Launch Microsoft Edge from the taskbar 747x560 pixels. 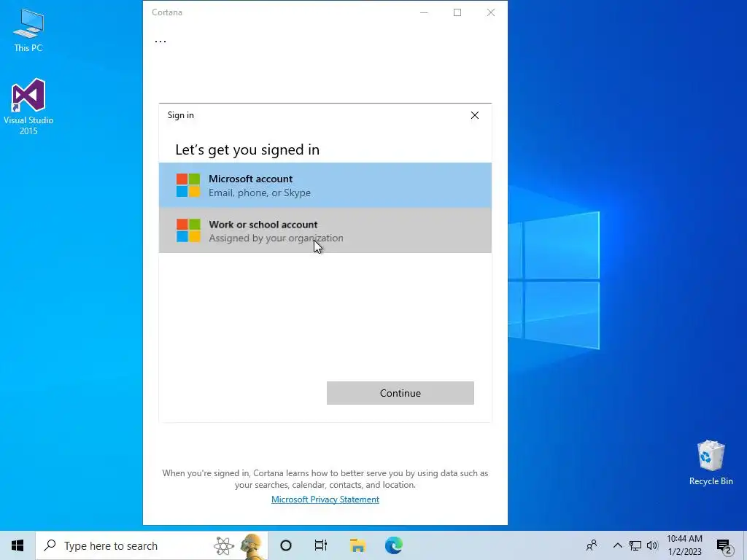pos(393,545)
